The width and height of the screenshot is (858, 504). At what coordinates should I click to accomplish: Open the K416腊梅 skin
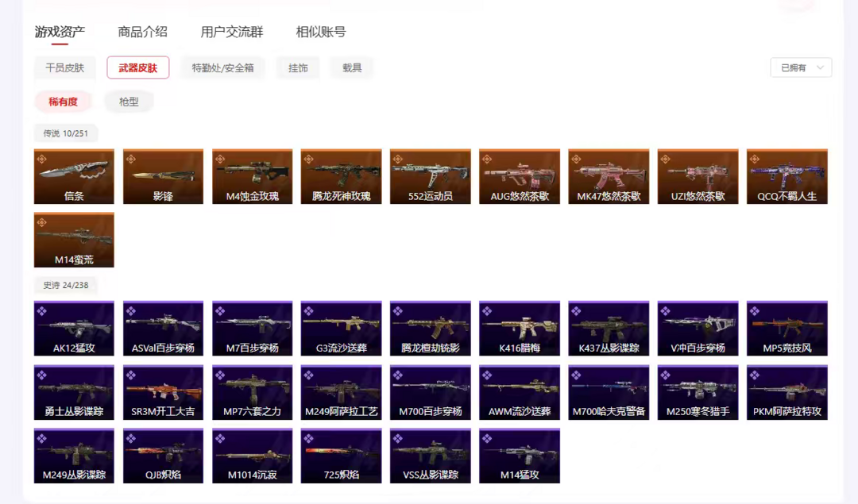520,329
